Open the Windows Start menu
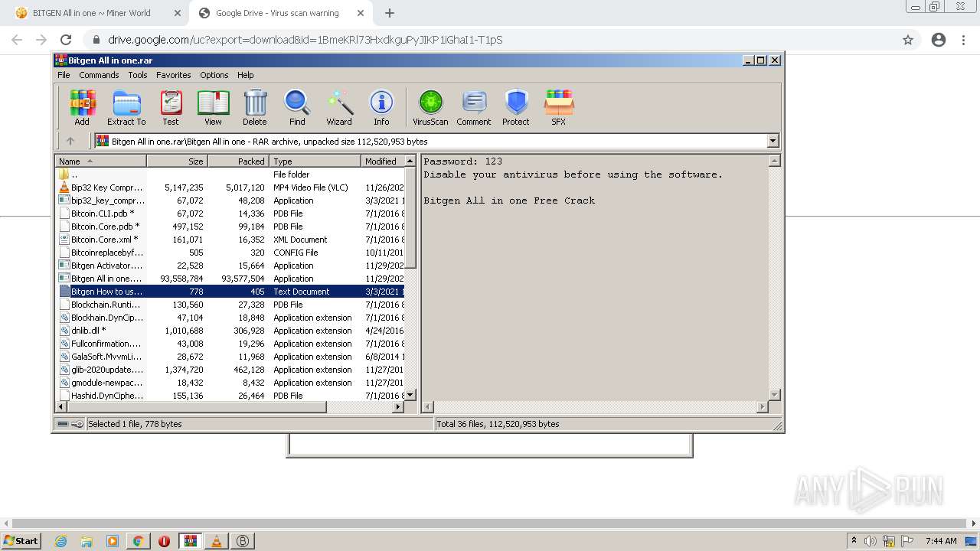This screenshot has height=551, width=980. 21,540
